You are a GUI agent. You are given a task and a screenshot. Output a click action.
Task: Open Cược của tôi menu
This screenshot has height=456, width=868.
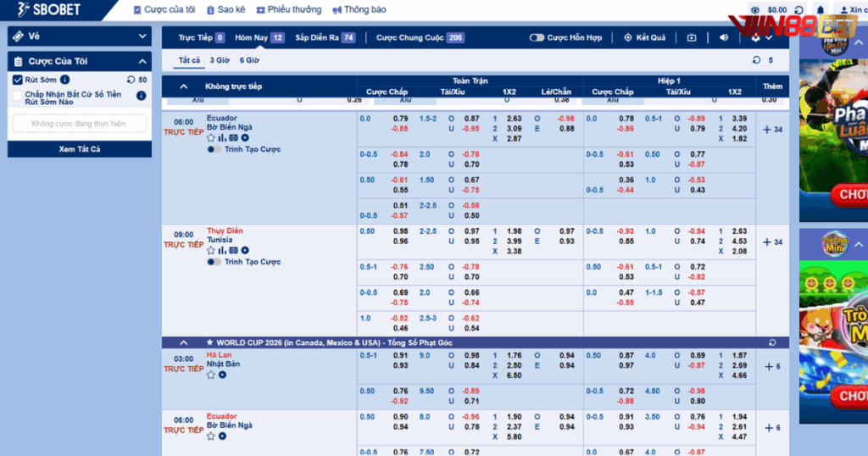coord(164,9)
